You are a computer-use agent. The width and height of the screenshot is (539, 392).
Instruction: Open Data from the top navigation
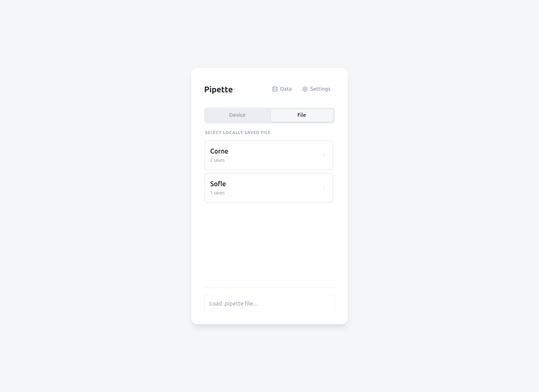coord(282,89)
